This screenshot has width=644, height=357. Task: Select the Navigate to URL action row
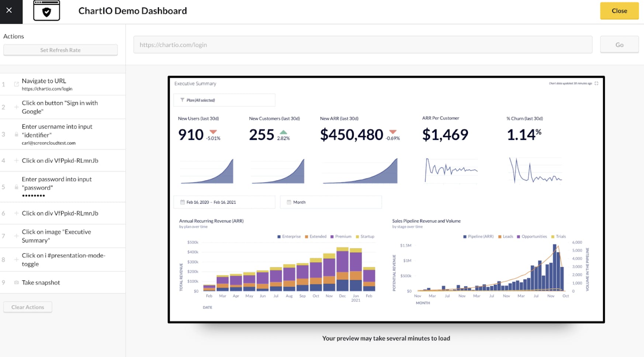[x=63, y=84]
